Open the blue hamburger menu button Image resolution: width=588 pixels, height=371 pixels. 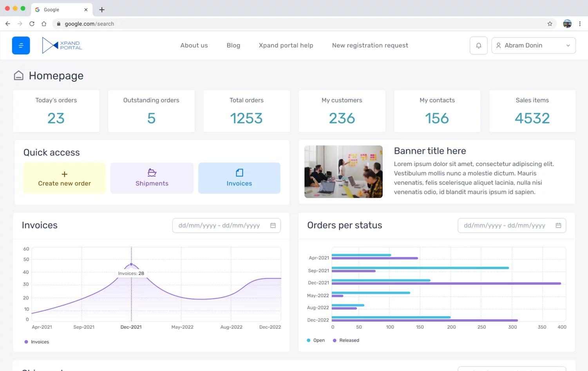21,45
